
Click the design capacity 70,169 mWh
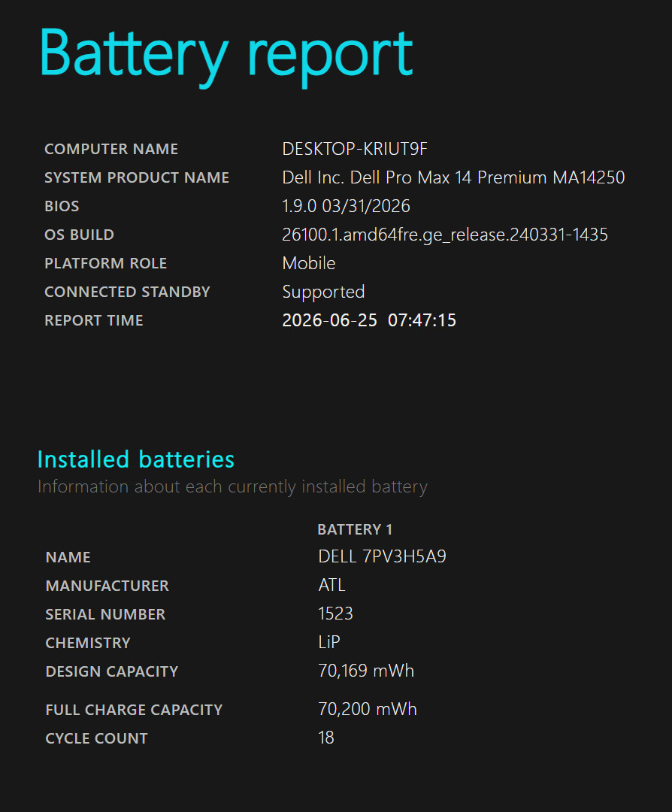point(366,671)
